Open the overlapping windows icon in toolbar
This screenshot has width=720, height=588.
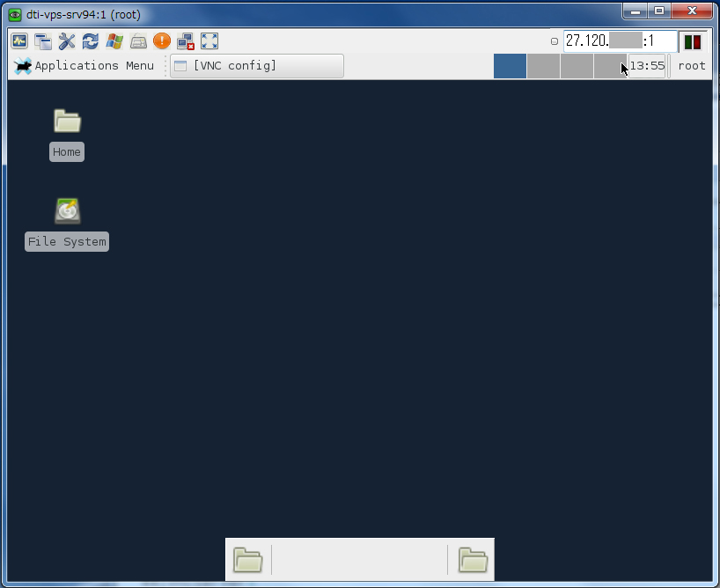43,41
